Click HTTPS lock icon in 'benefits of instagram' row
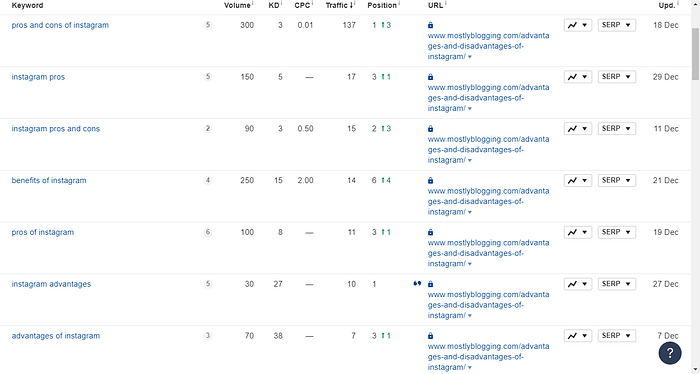700x374 pixels. [430, 181]
